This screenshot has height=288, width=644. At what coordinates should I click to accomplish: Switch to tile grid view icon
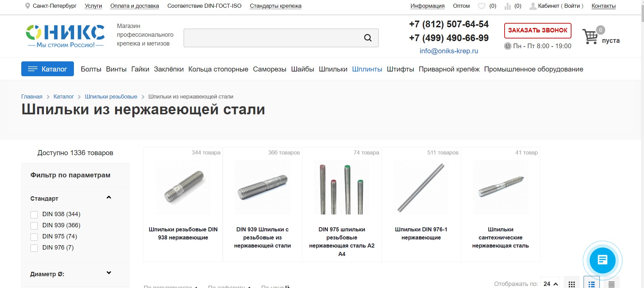click(571, 284)
